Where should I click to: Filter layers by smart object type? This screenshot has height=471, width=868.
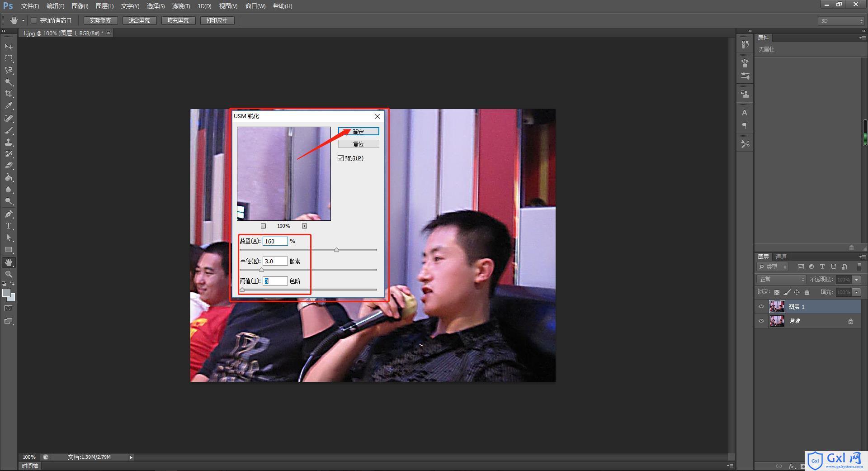844,267
